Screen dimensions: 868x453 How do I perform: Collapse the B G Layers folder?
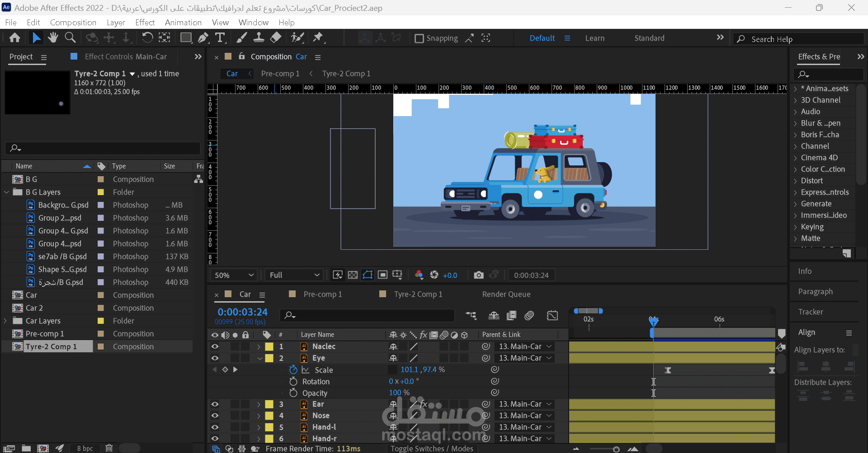point(6,192)
